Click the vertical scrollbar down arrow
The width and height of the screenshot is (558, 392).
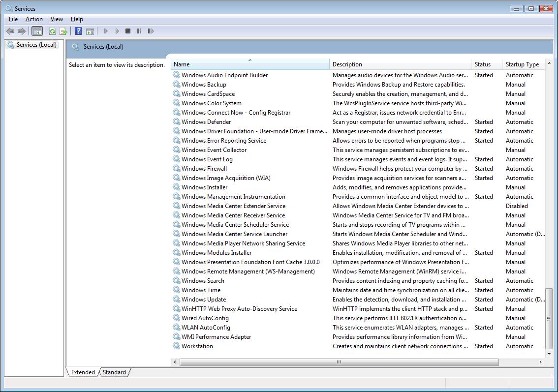pyautogui.click(x=549, y=354)
